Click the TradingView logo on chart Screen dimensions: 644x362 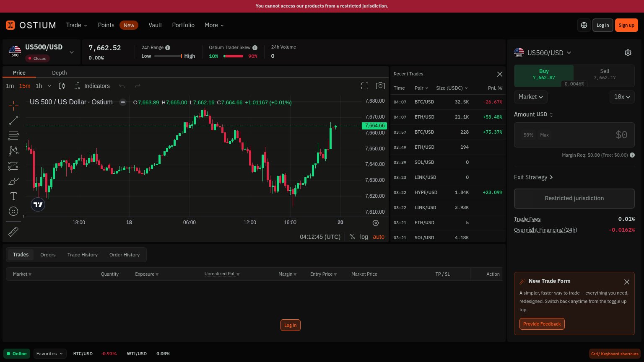coord(38,204)
